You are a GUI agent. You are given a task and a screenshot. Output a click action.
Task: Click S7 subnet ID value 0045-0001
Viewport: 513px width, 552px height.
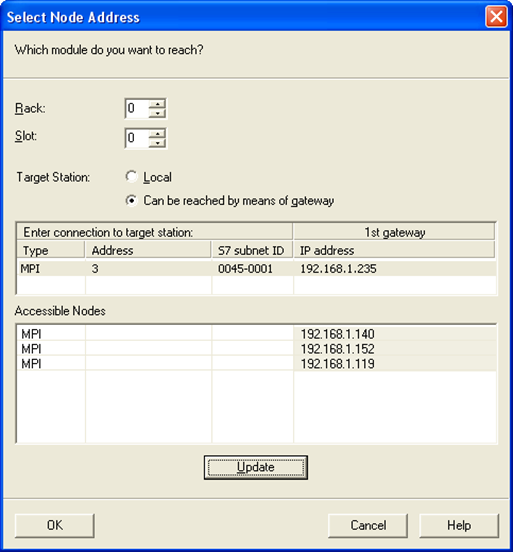tap(252, 269)
